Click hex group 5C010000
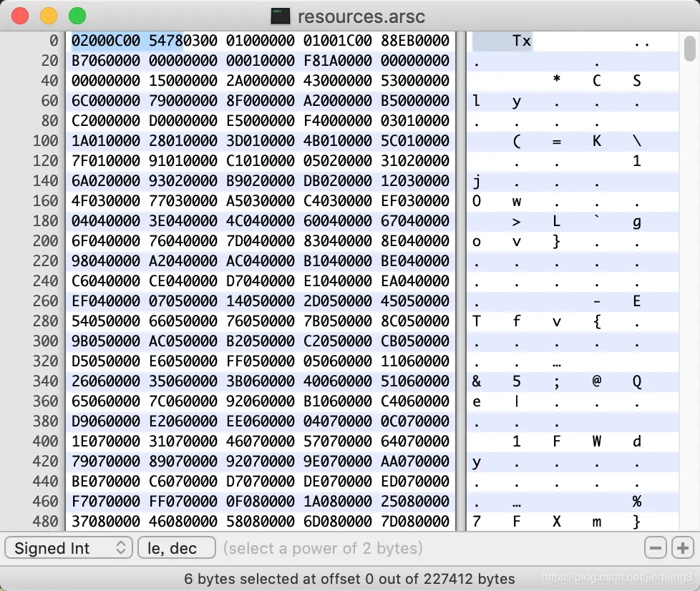Image resolution: width=700 pixels, height=591 pixels. (x=415, y=141)
